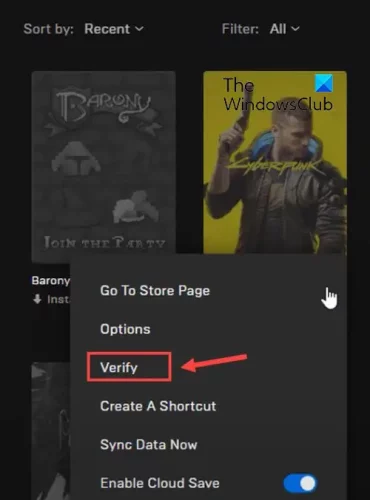Click the Sort by label
The height and width of the screenshot is (500, 370).
pyautogui.click(x=49, y=29)
